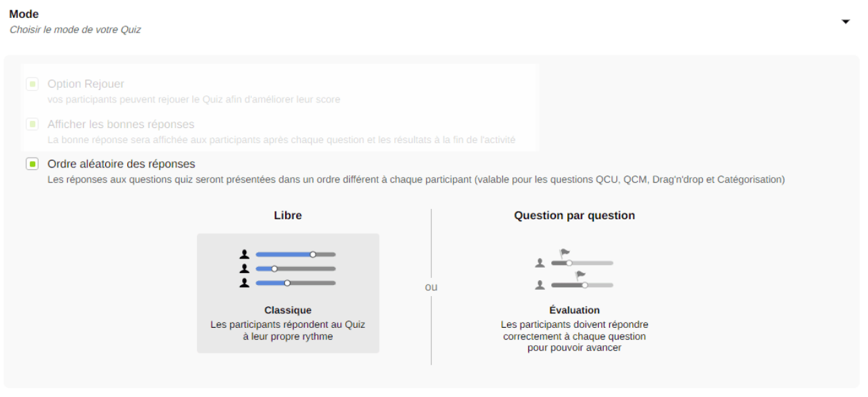The image size is (868, 397).
Task: Click middle participant icon in Classique illustration
Action: pyautogui.click(x=244, y=268)
